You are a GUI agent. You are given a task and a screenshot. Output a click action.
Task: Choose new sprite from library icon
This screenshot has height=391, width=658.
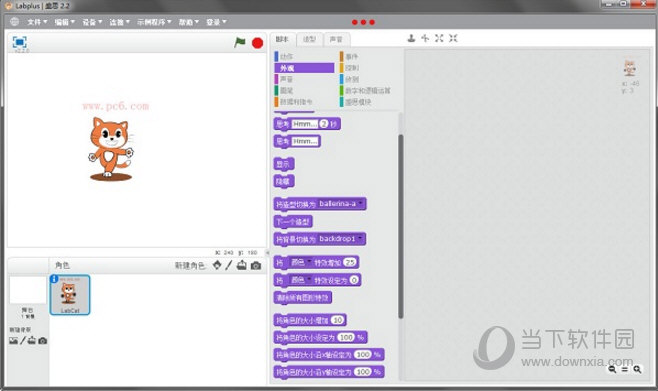click(217, 265)
